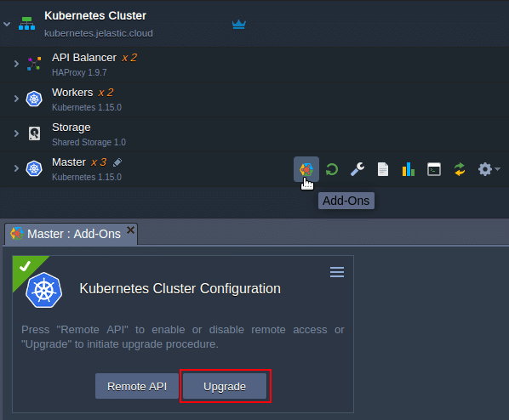
Task: Click Kubernetes 1.15.0 under Workers
Action: click(x=87, y=107)
